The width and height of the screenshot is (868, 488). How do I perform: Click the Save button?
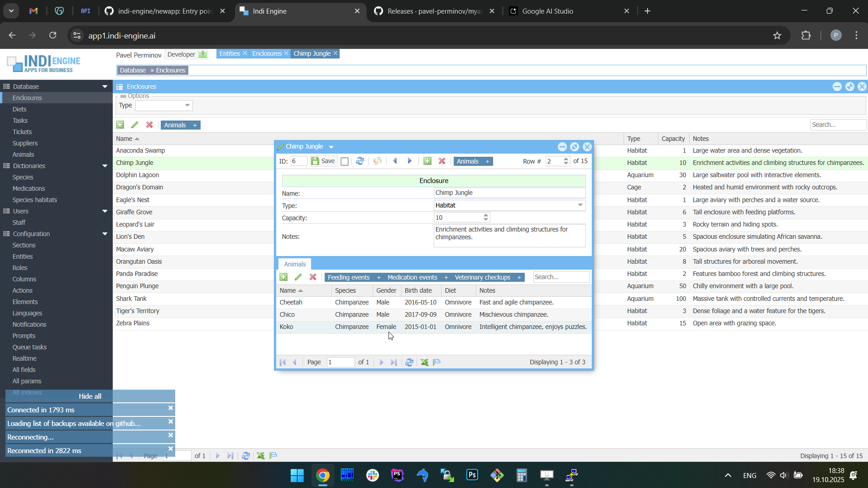point(323,161)
